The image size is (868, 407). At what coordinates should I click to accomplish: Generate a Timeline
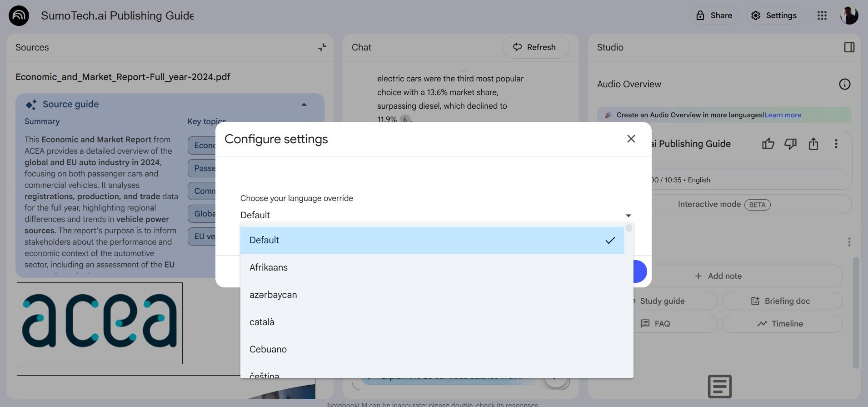point(782,324)
